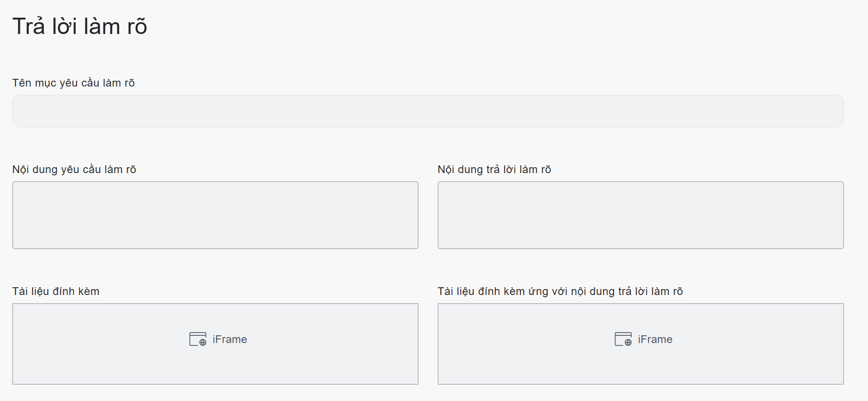Place cursor in the clarification reply content box
Viewport: 868px width, 401px height.
coord(640,215)
